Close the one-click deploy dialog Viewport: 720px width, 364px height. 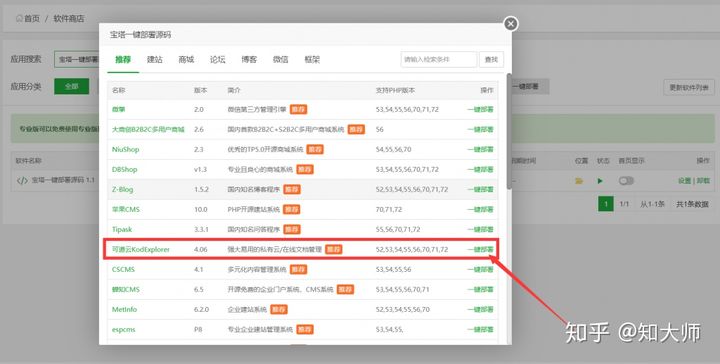tap(511, 24)
